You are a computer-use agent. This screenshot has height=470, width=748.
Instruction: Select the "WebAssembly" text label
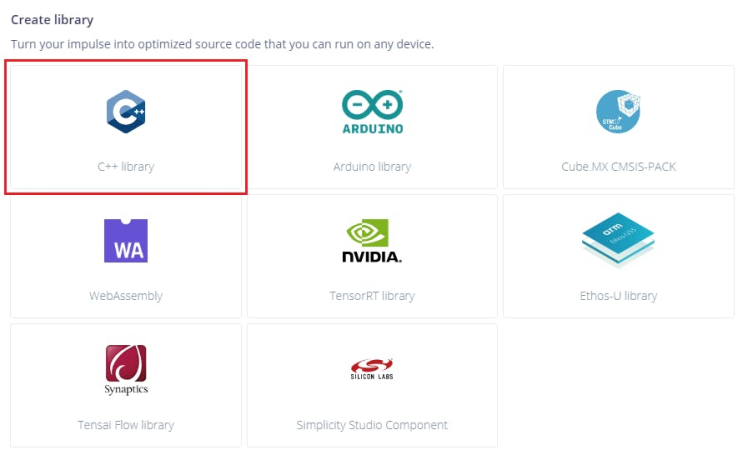pyautogui.click(x=126, y=296)
